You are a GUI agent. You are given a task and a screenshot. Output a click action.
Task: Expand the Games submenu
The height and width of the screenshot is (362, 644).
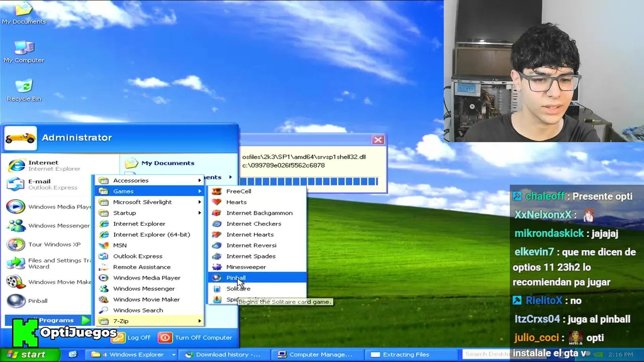[150, 191]
